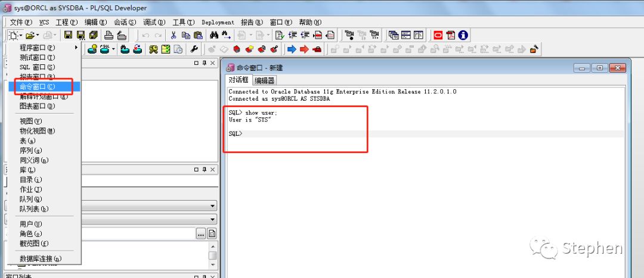This screenshot has width=644, height=278.
Task: Click the database with binoculars icon
Action: tap(125, 49)
